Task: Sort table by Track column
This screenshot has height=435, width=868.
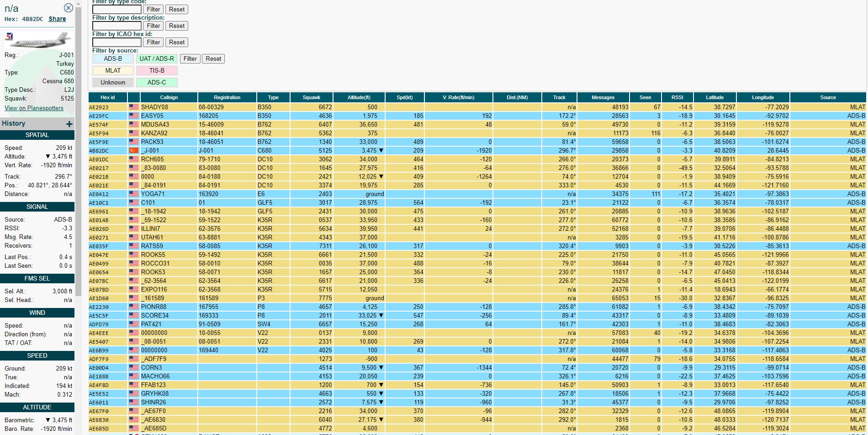Action: (559, 97)
